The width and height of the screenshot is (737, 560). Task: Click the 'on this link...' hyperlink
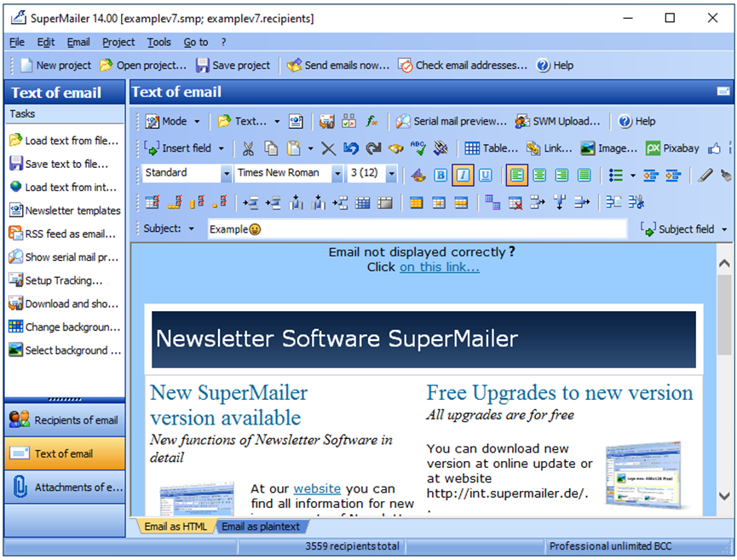click(440, 267)
